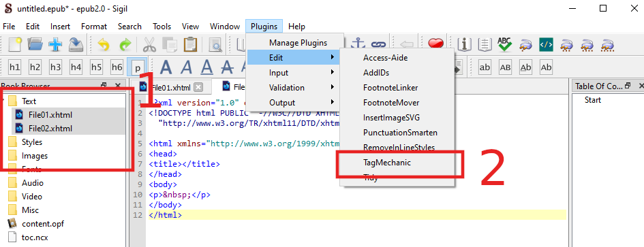Apply lowercase with the 'ab' button
The image size is (644, 247).
(x=485, y=67)
